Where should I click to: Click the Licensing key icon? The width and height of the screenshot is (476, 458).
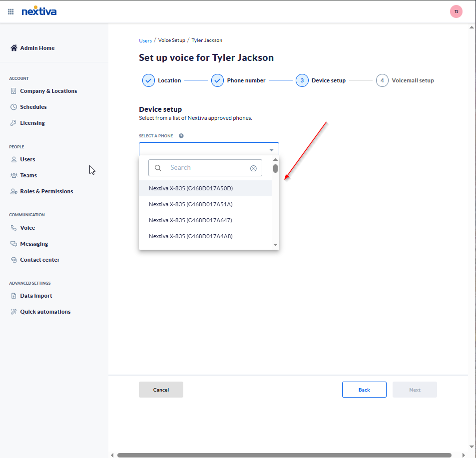pos(13,123)
